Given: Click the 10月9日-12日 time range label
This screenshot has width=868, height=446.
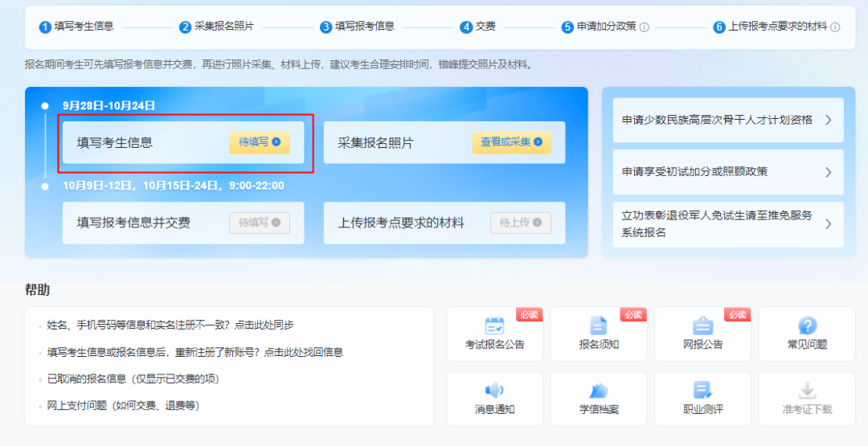Looking at the screenshot, I should tap(174, 186).
